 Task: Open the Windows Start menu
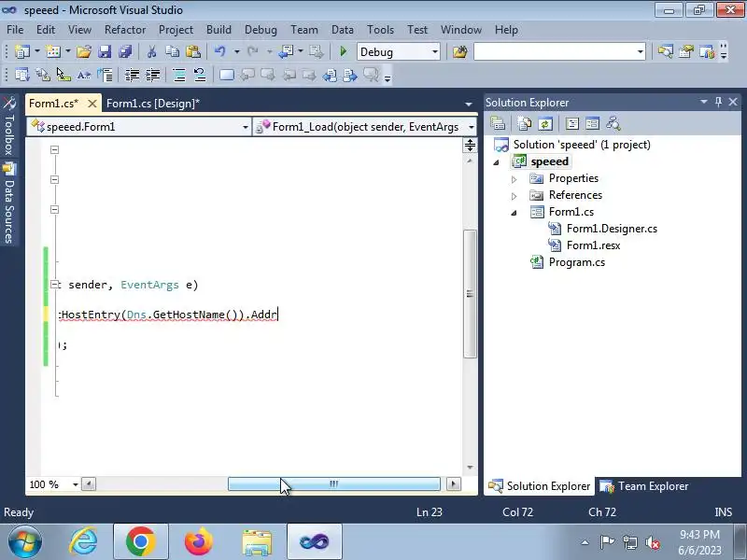click(25, 541)
